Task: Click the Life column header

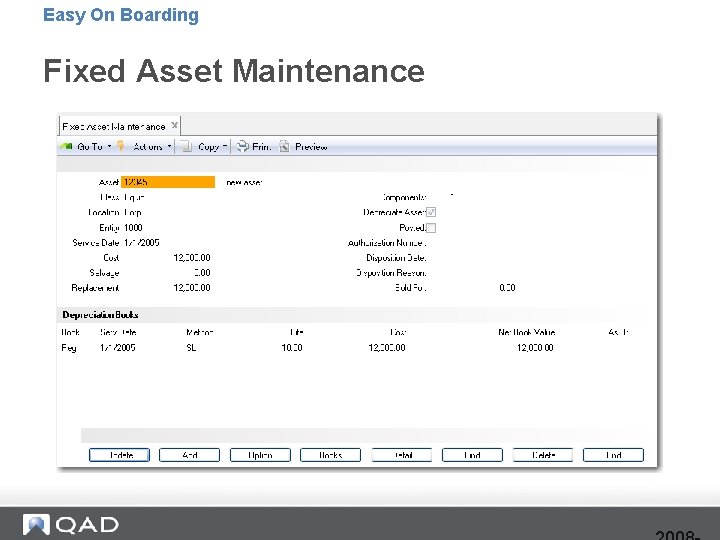Action: 297,332
